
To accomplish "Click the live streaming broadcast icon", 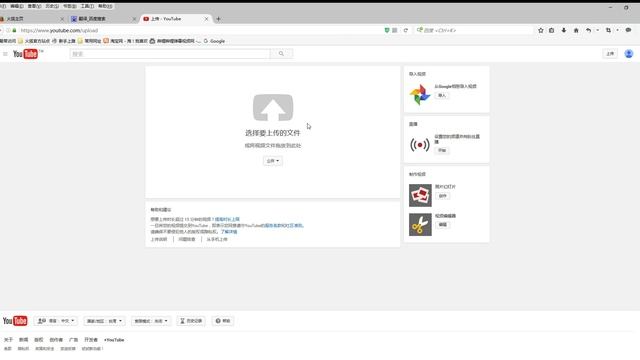I will (x=420, y=145).
